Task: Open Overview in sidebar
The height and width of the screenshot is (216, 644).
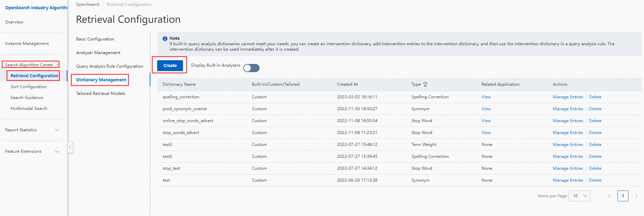Action: tap(14, 22)
